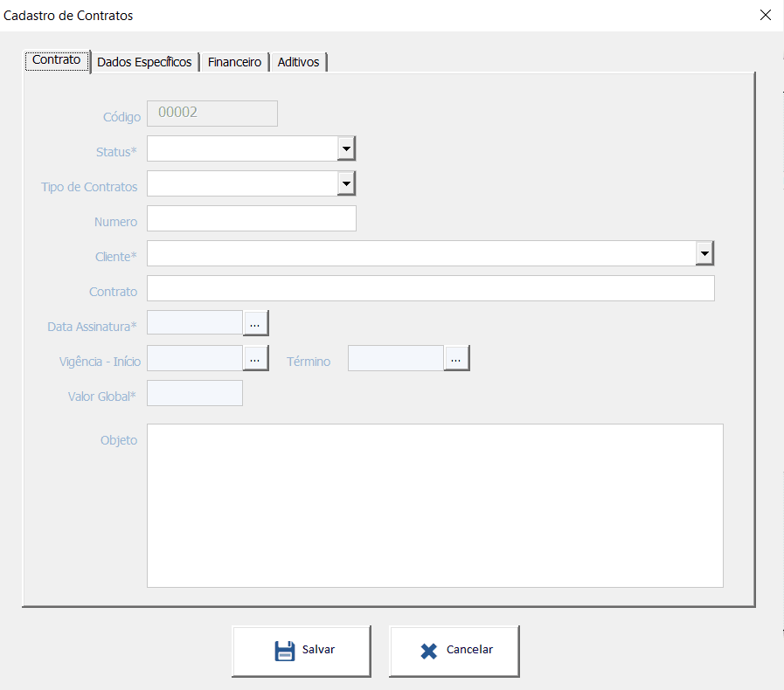Click the Salvar button with floppy disk icon

(x=302, y=651)
